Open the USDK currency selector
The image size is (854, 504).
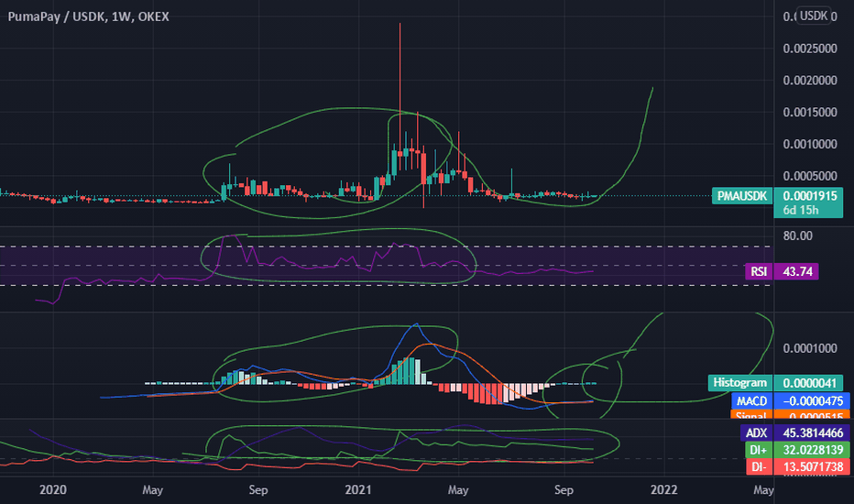tap(813, 16)
